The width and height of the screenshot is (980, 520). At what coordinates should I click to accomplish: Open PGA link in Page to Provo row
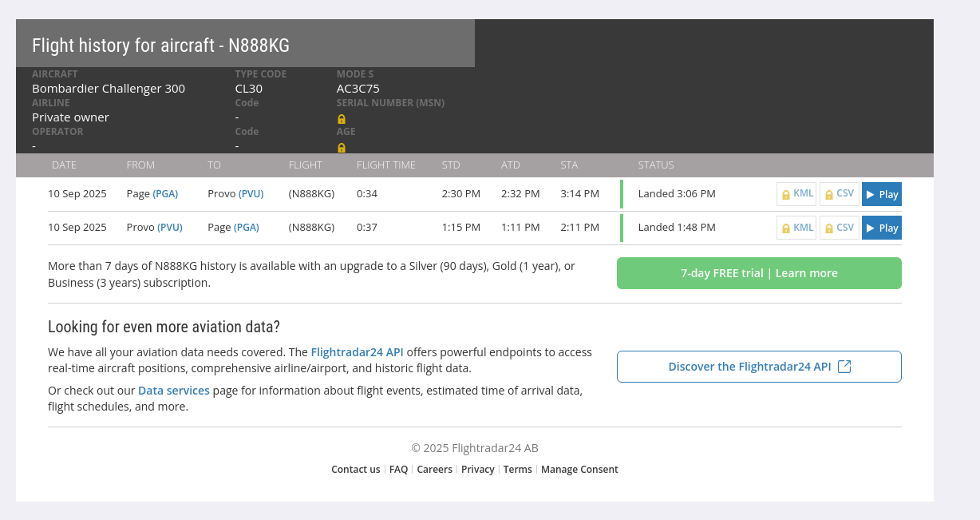coord(165,193)
